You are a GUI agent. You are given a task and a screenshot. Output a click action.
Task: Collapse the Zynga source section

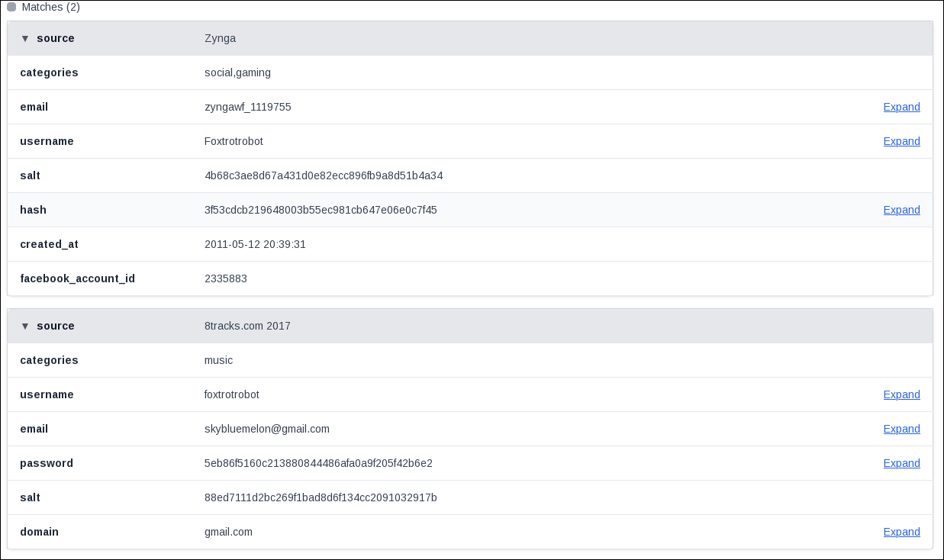[25, 38]
